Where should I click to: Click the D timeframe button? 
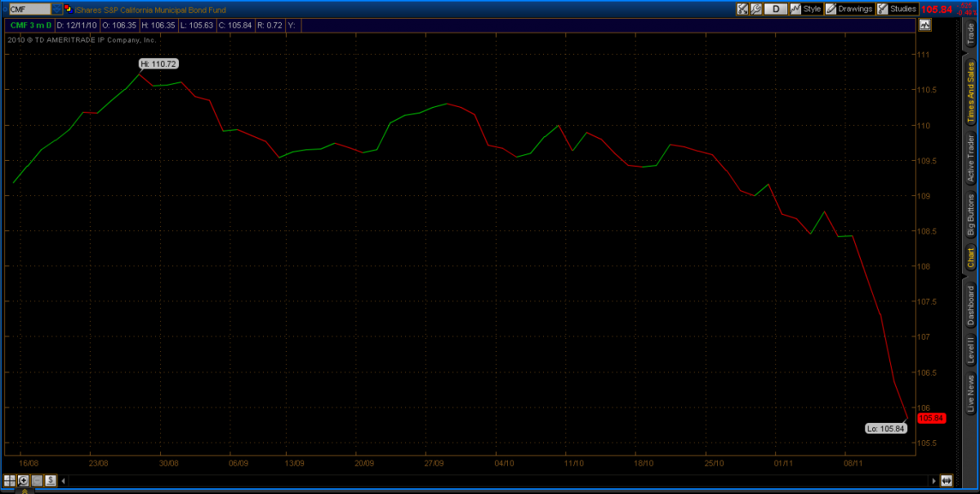775,9
